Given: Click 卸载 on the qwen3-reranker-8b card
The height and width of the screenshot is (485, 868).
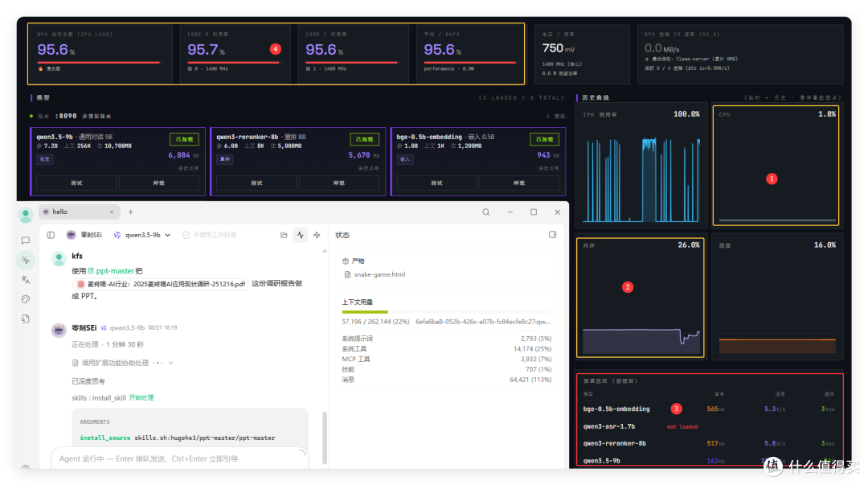Looking at the screenshot, I should 339,183.
